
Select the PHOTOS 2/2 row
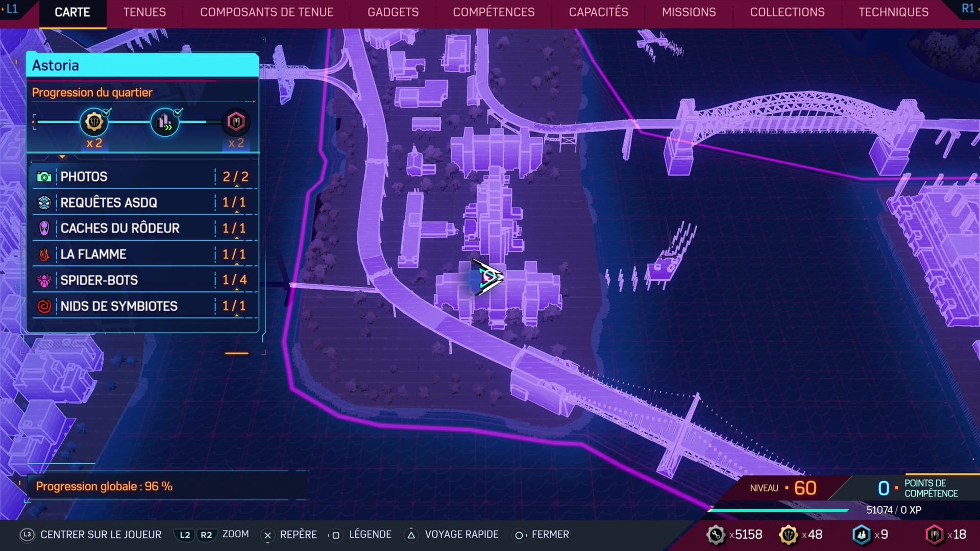pos(144,177)
